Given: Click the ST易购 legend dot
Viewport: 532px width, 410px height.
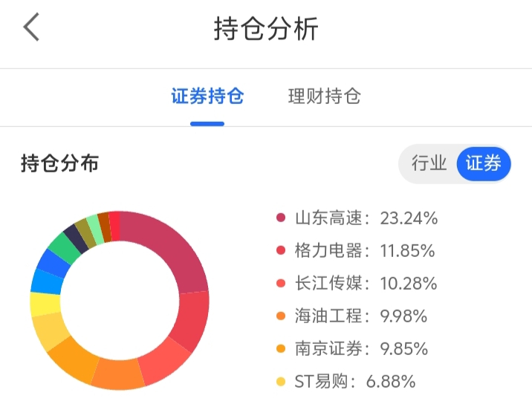Looking at the screenshot, I should click(281, 383).
